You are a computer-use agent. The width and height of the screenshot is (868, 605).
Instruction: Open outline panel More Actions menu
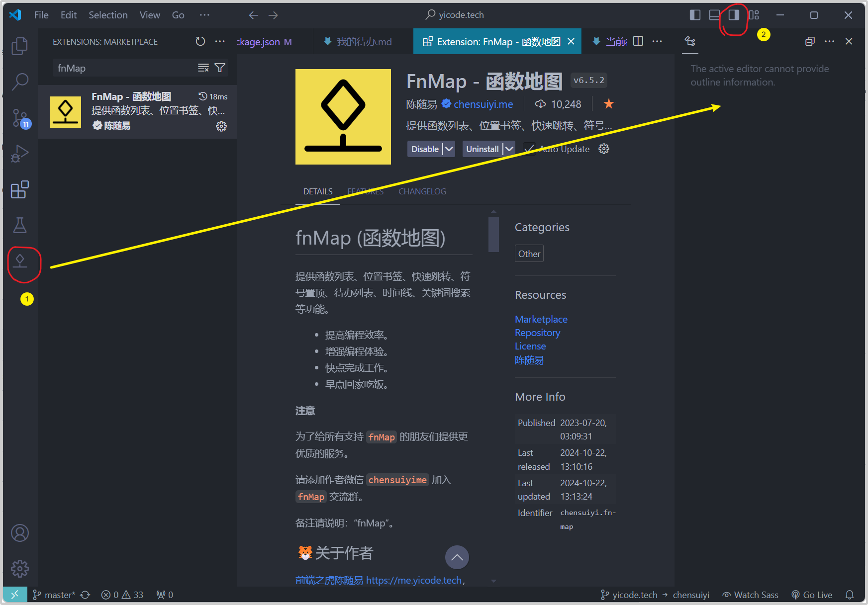829,41
